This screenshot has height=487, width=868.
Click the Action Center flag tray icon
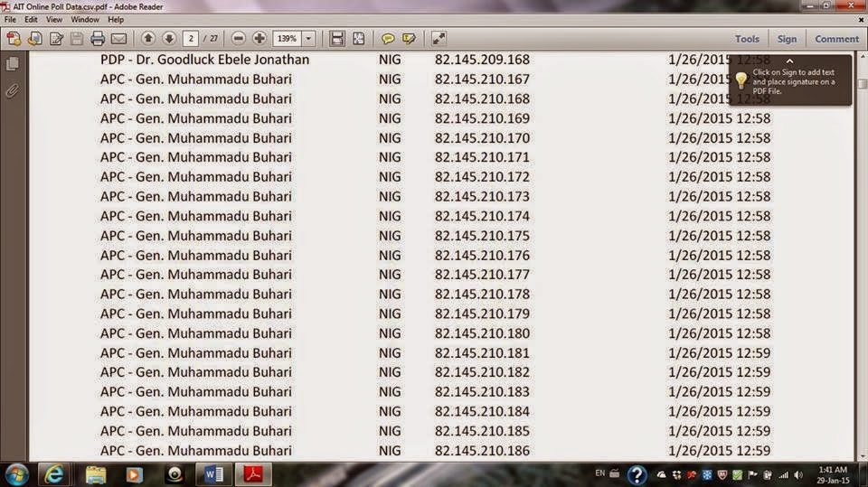pyautogui.click(x=751, y=475)
